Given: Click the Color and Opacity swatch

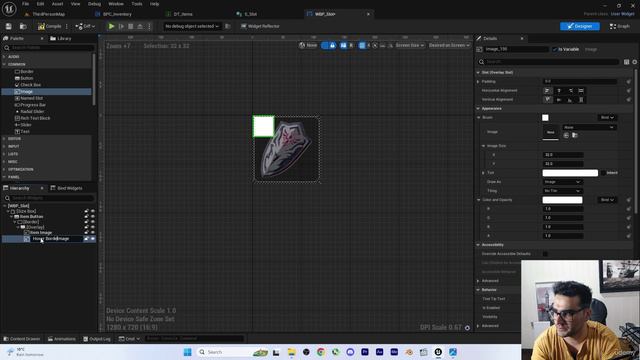Looking at the screenshot, I should (562, 200).
